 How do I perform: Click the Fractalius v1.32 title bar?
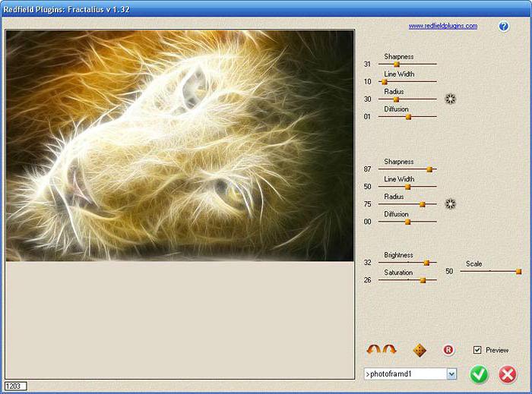tap(266, 9)
